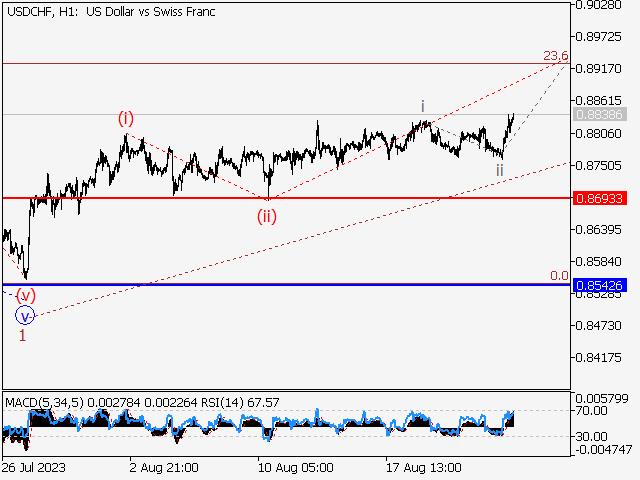This screenshot has height=480, width=640.
Task: Select the gray wave i label
Action: click(423, 107)
